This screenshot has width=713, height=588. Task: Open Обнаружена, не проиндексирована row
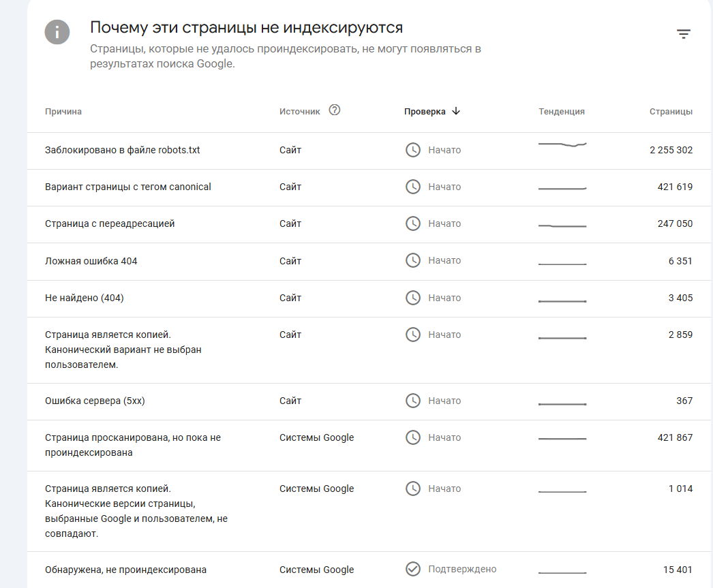click(125, 570)
